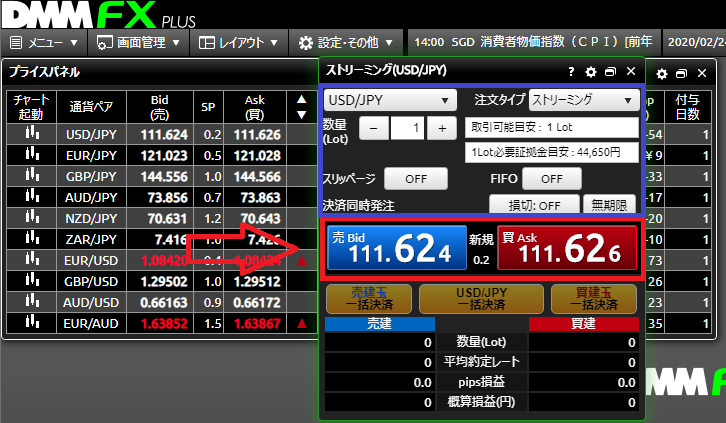
Task: Open streaming window settings gear
Action: click(591, 72)
